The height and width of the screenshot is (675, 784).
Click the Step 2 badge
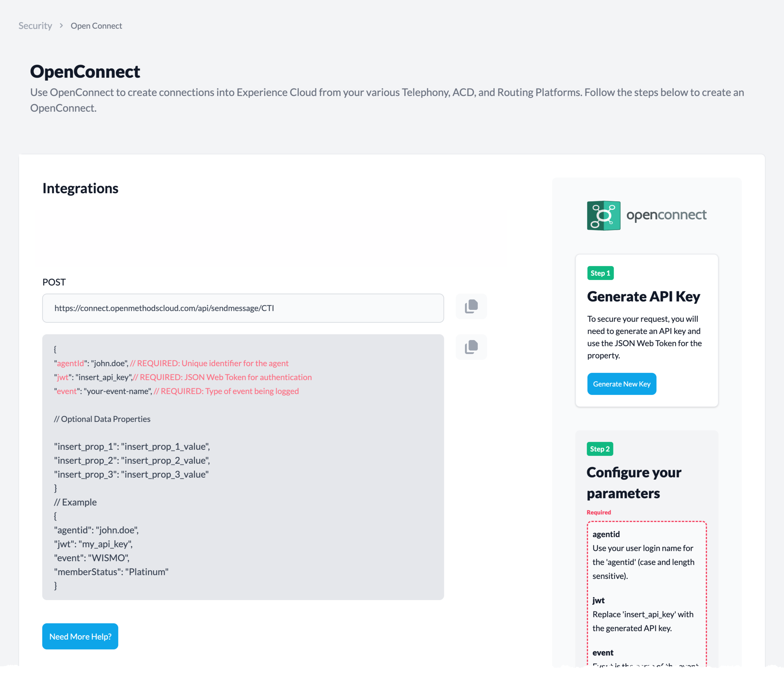tap(600, 449)
